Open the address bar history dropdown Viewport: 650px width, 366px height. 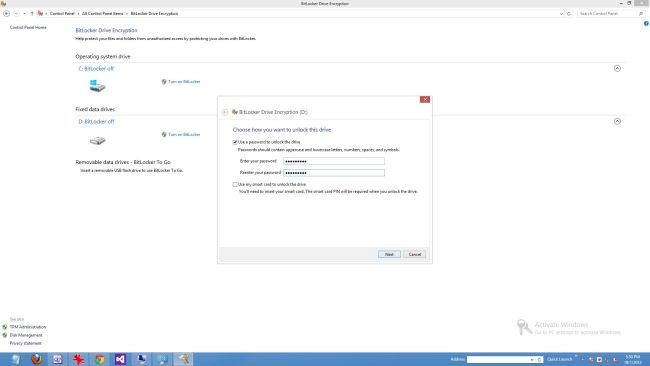click(561, 14)
